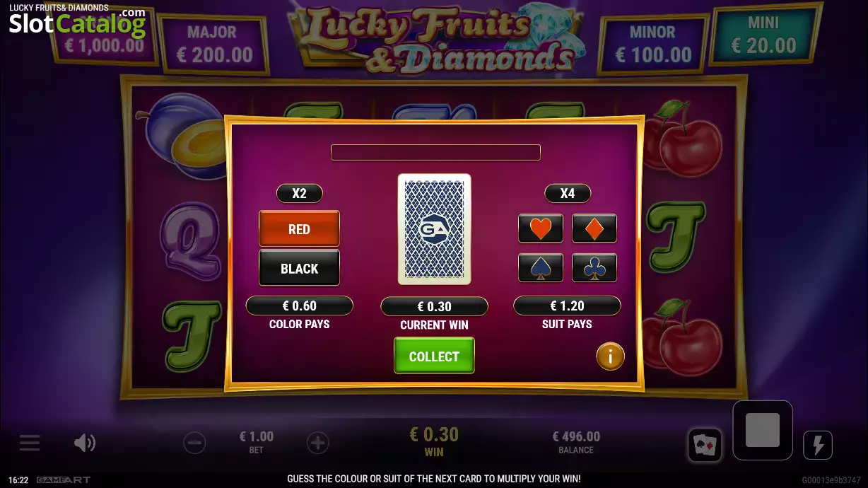
Task: Toggle the lightning turbo spin icon
Action: point(818,445)
